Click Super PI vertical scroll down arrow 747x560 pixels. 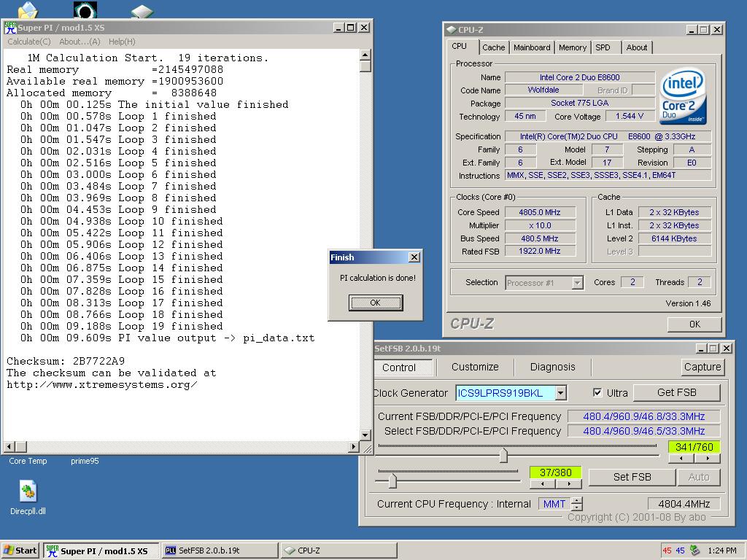(x=365, y=435)
